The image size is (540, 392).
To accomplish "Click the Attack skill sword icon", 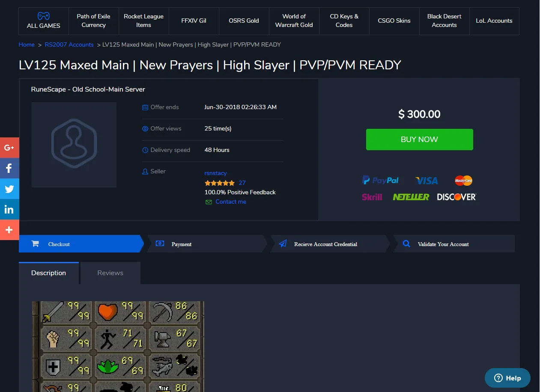I will (52, 312).
